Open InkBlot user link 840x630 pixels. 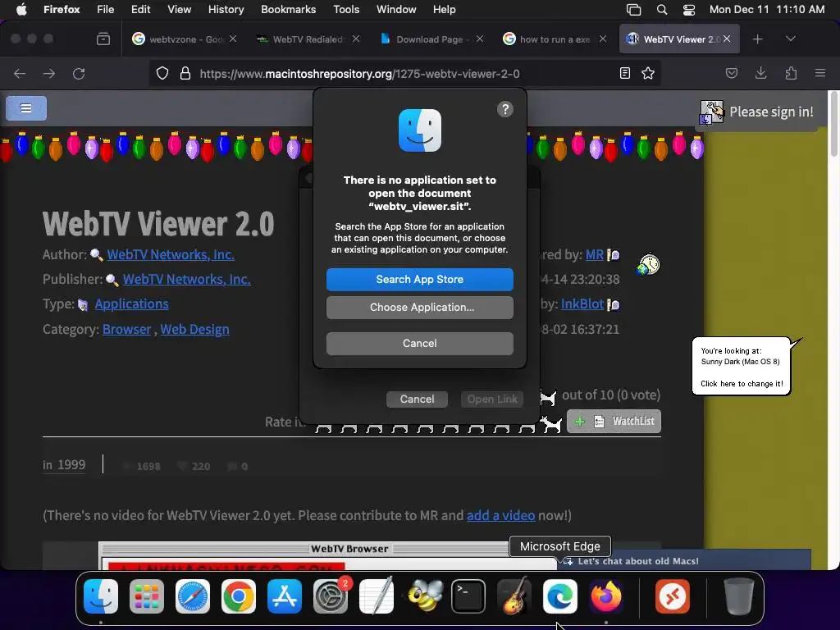pos(582,304)
